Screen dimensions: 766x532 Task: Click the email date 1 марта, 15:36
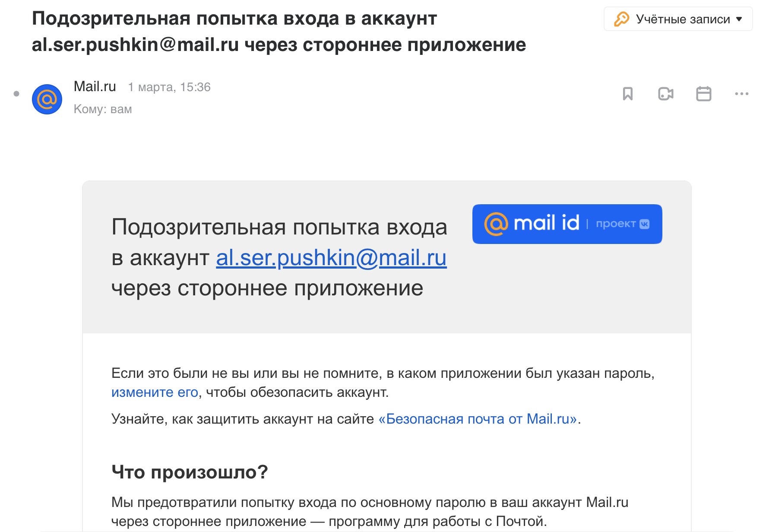coord(169,87)
